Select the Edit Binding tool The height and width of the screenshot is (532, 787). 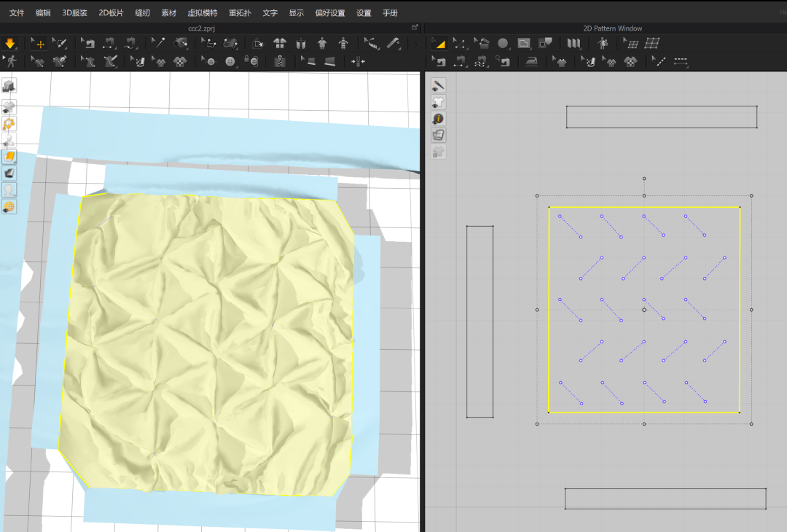(308, 62)
